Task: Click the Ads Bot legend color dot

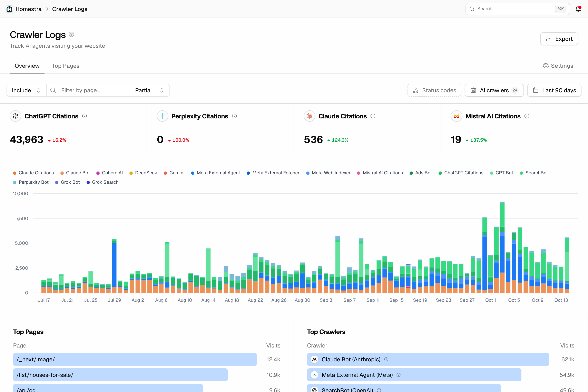Action: click(411, 173)
